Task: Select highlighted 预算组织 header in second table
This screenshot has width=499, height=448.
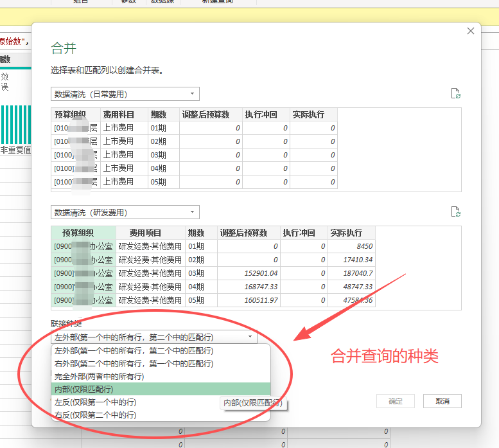Action: 83,233
